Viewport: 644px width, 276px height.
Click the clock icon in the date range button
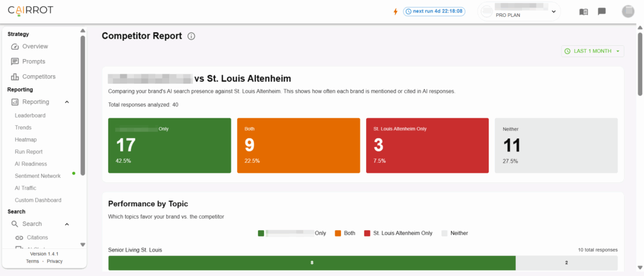tap(568, 52)
